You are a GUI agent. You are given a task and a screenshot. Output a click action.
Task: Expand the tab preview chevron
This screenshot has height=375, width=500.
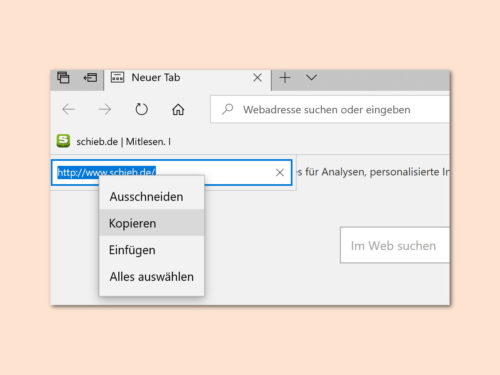(311, 77)
